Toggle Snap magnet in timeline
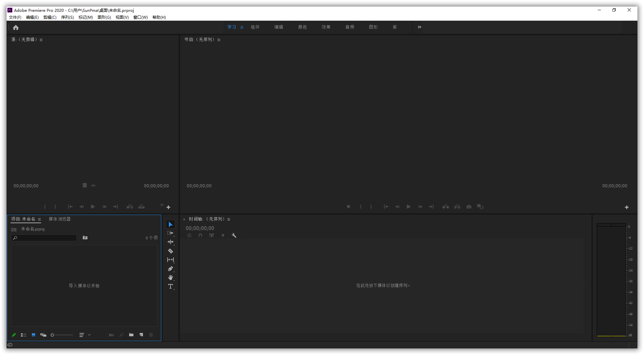Image resolution: width=644 pixels, height=355 pixels. click(200, 235)
